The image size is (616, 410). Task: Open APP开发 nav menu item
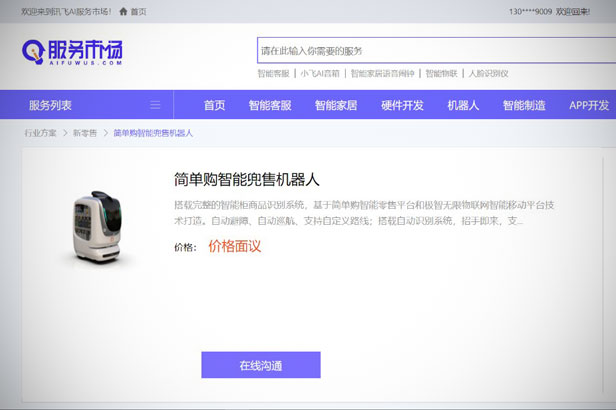589,105
